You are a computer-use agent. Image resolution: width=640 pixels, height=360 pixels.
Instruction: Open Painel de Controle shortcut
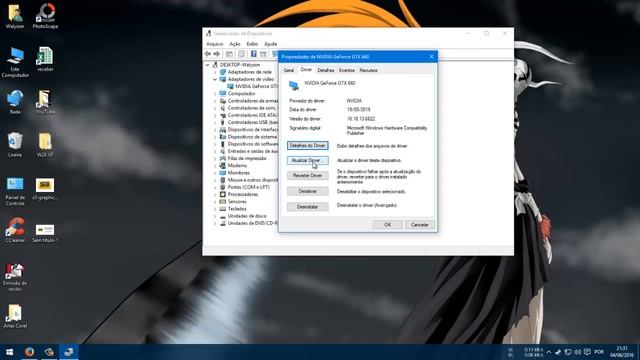15,191
